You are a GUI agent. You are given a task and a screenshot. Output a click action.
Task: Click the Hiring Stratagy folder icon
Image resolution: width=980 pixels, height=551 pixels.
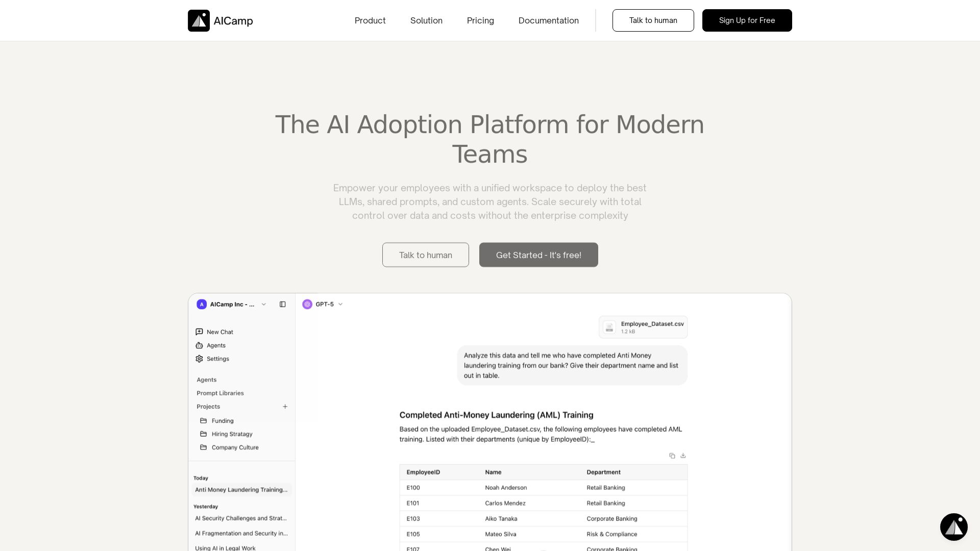pyautogui.click(x=204, y=434)
